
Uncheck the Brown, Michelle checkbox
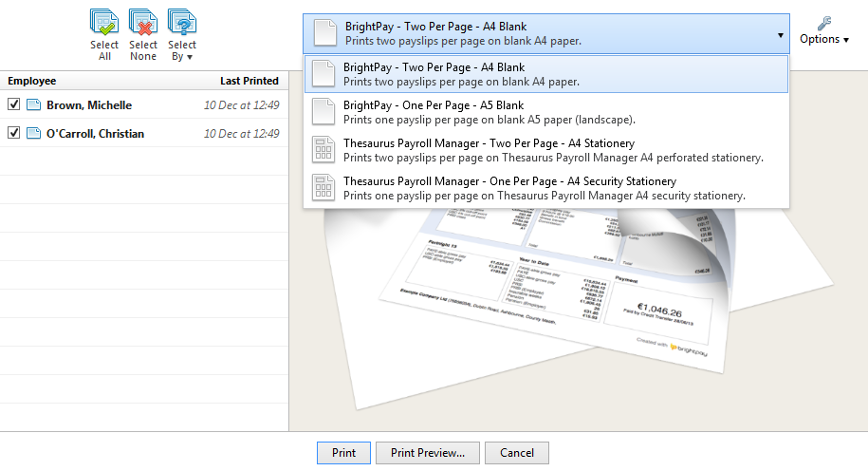pyautogui.click(x=14, y=104)
